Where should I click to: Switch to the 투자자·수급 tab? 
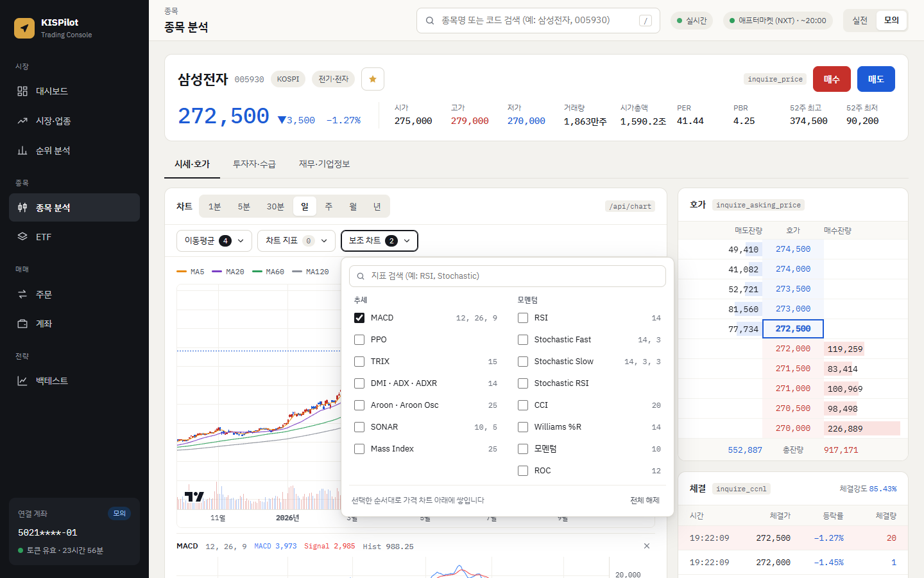[x=254, y=164]
